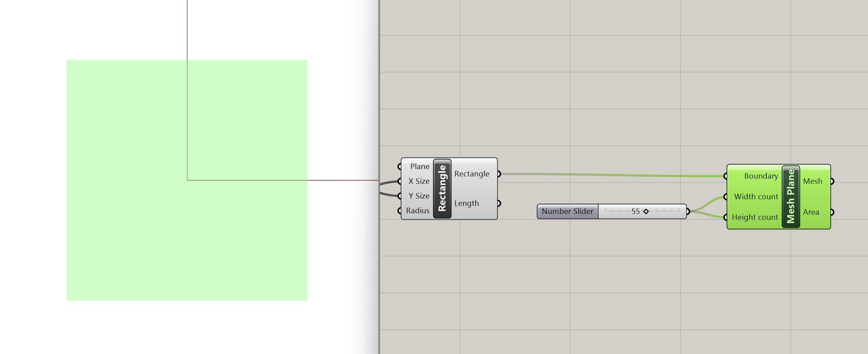
Task: Click the slider value 55
Action: (635, 212)
